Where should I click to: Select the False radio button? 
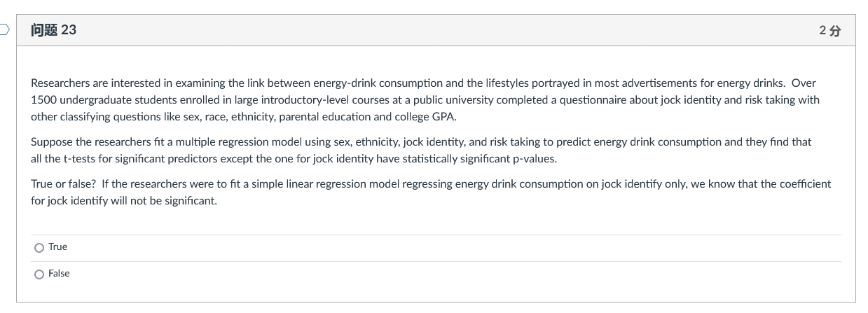click(x=39, y=274)
